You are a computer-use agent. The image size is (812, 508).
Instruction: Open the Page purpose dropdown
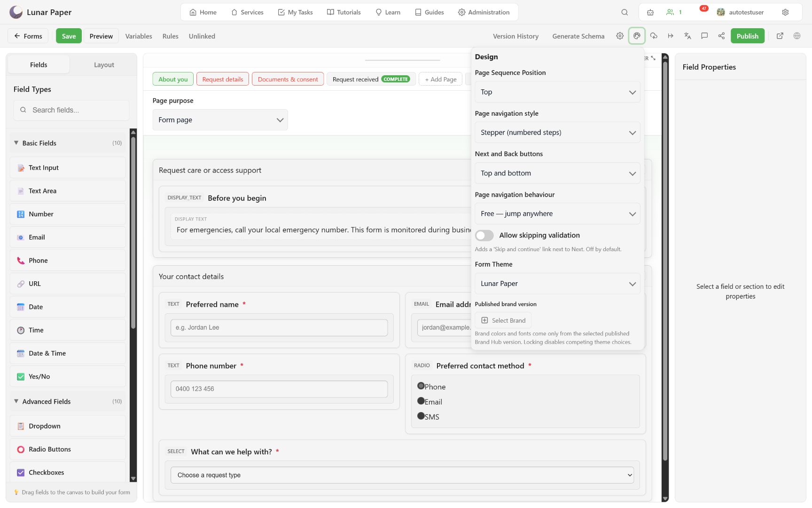pyautogui.click(x=220, y=120)
